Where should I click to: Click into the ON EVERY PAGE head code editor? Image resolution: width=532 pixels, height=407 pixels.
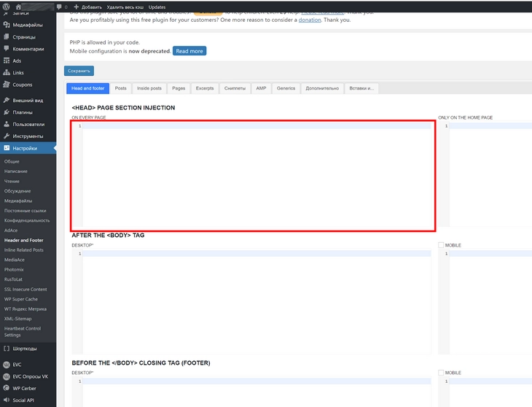(x=251, y=175)
